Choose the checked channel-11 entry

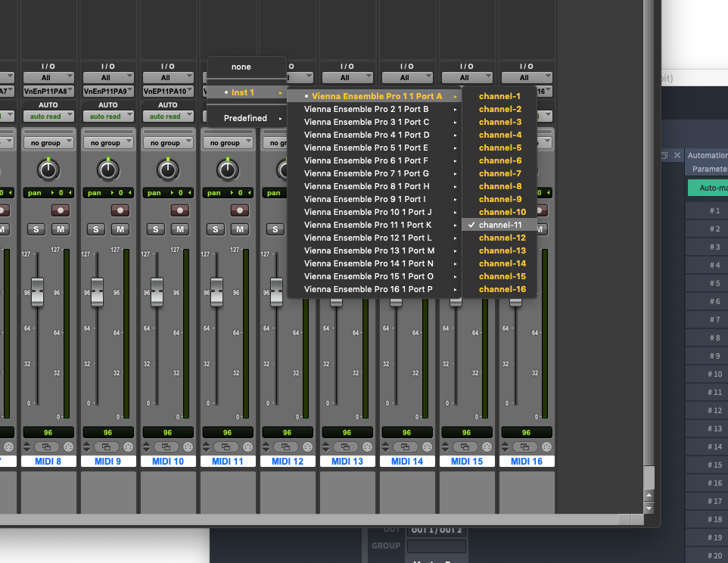point(499,225)
